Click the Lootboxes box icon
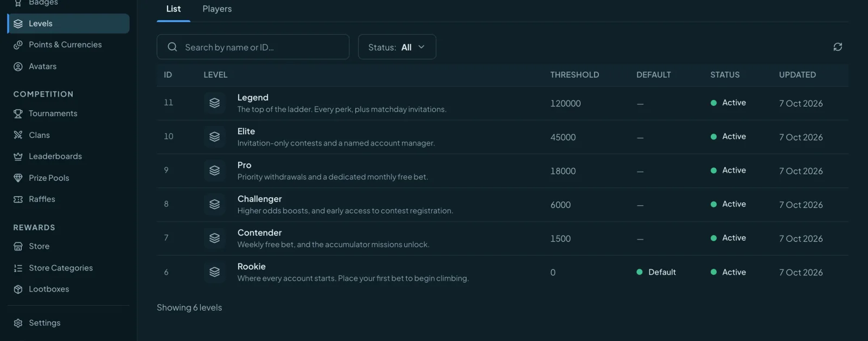 pos(18,289)
